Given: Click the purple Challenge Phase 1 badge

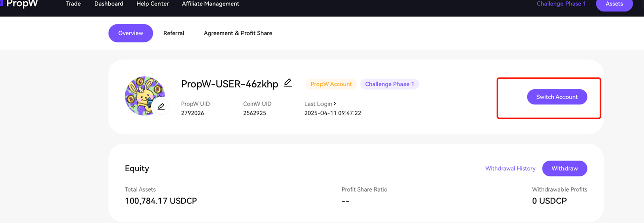Looking at the screenshot, I should point(389,84).
